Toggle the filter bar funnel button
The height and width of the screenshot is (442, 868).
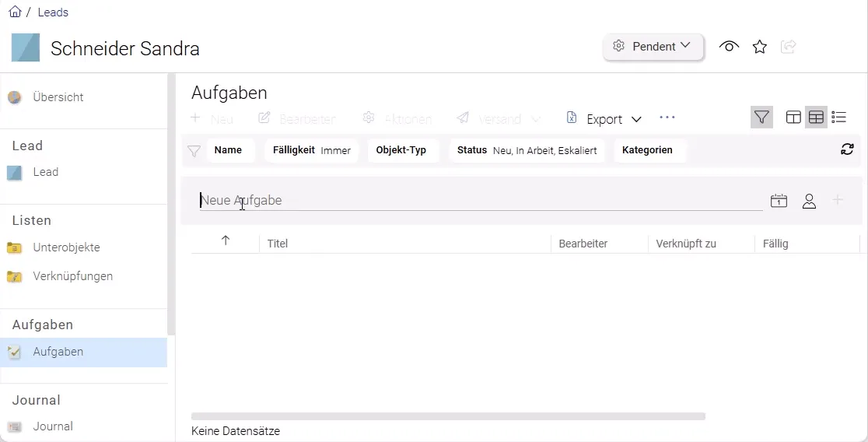(x=761, y=118)
